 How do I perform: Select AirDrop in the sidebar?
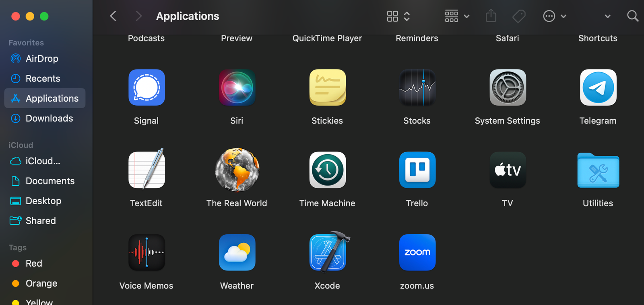click(x=42, y=59)
